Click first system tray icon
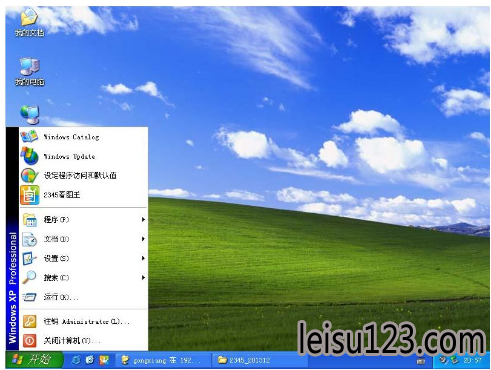 (x=443, y=360)
